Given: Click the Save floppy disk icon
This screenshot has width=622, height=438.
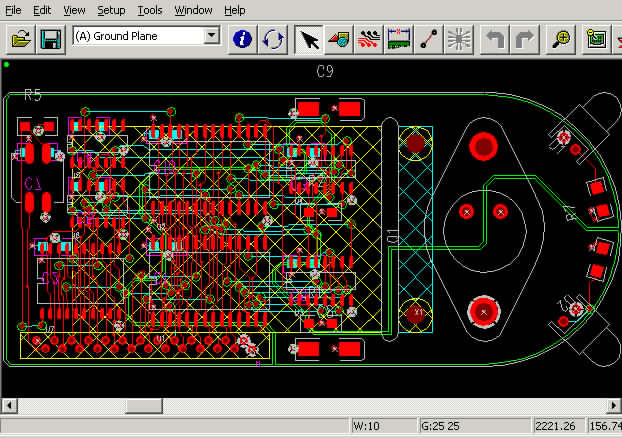Looking at the screenshot, I should point(50,39).
